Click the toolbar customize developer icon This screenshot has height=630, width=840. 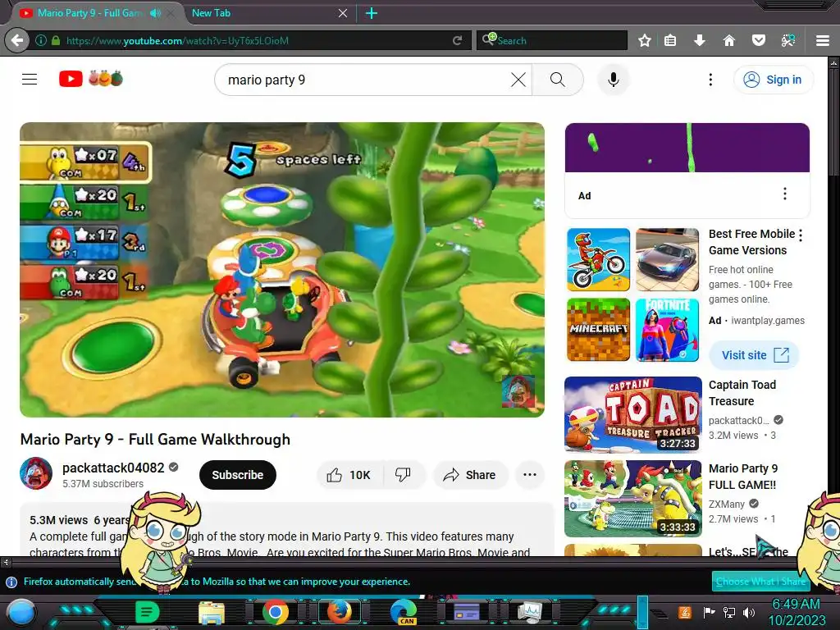[x=787, y=41]
